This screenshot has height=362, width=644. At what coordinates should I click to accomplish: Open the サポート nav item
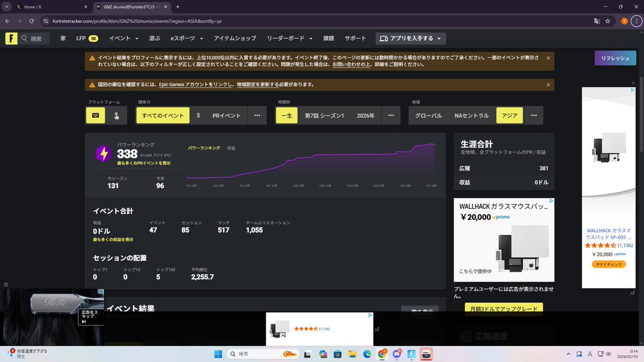(355, 39)
